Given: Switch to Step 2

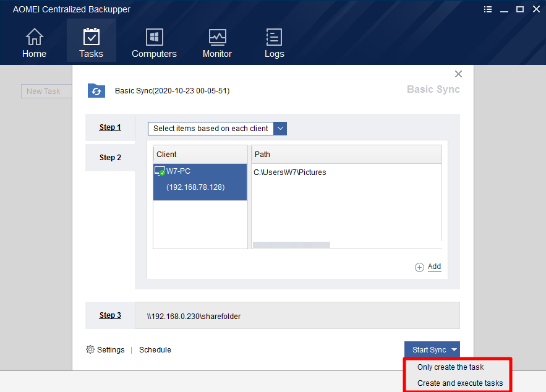Looking at the screenshot, I should (x=110, y=158).
